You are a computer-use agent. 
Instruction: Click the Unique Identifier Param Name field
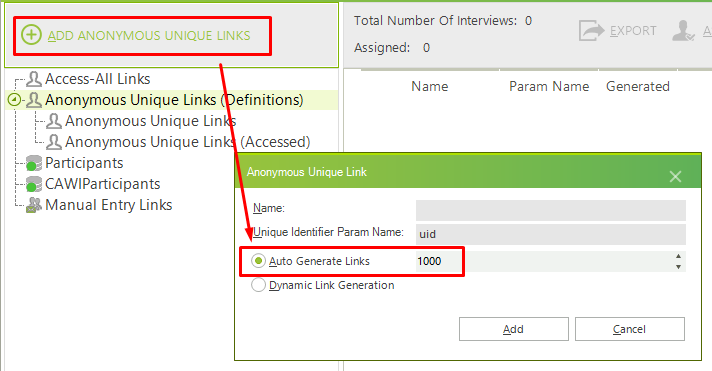(550, 234)
